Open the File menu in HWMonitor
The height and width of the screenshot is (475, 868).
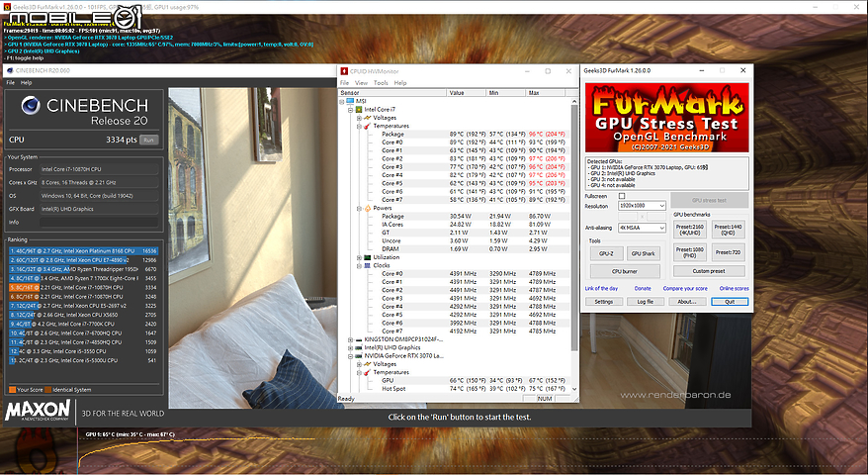coord(344,82)
